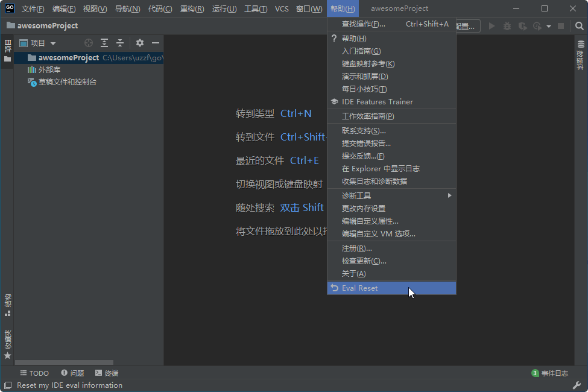Viewport: 588px width, 392px height.
Task: Click the Run play button in toolbar
Action: pos(492,26)
